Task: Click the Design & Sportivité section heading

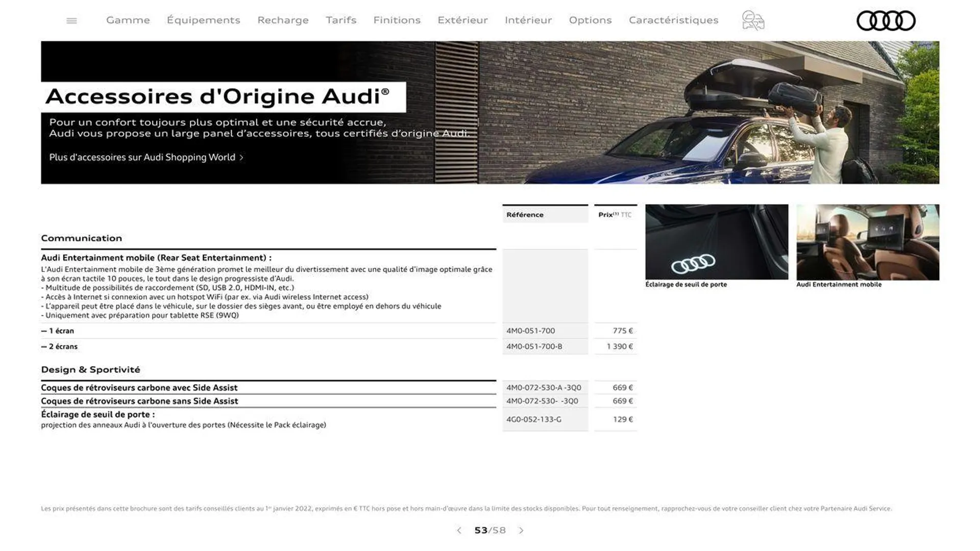Action: click(x=91, y=370)
